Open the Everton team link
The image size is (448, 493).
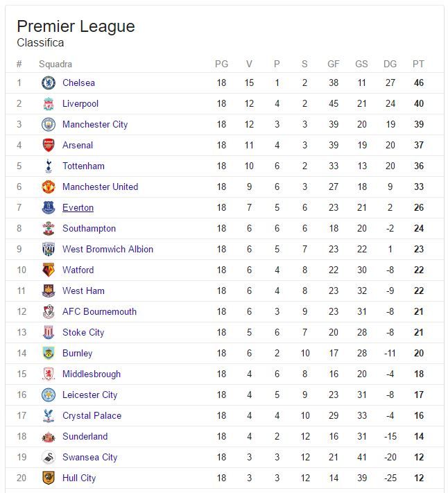pyautogui.click(x=78, y=207)
